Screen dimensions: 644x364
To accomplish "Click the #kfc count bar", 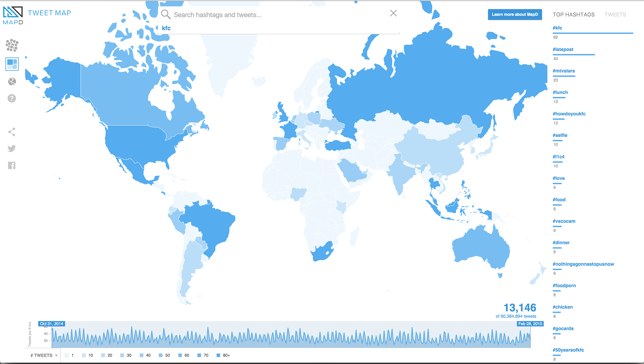I will tap(593, 33).
